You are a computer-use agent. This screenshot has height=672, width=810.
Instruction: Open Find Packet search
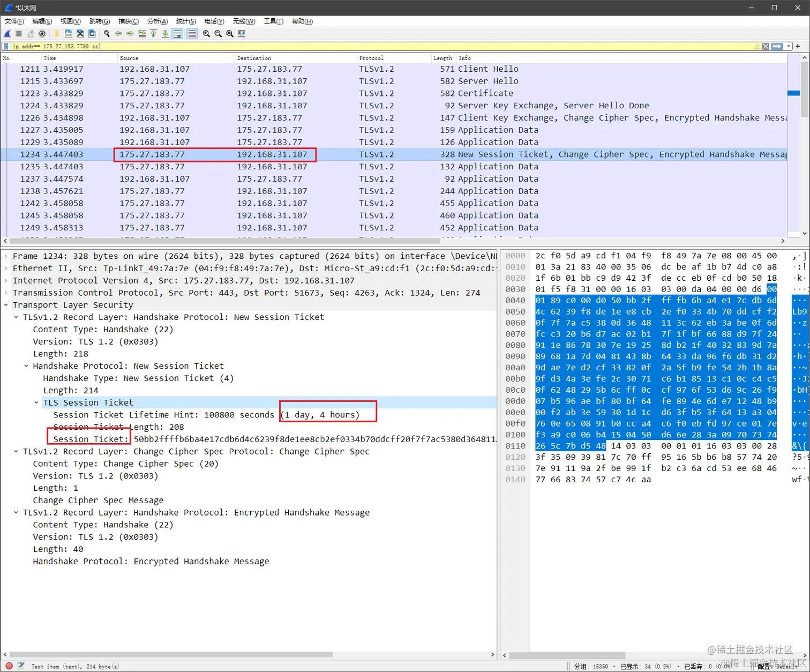click(x=107, y=34)
